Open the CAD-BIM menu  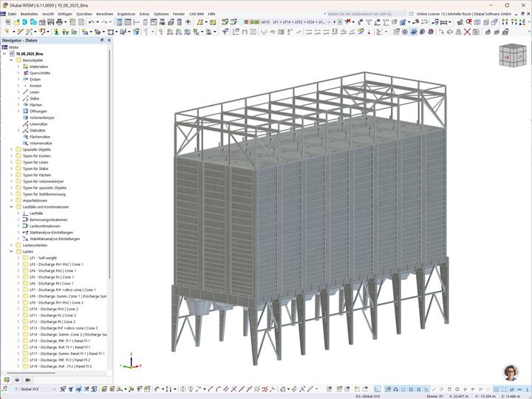point(197,14)
